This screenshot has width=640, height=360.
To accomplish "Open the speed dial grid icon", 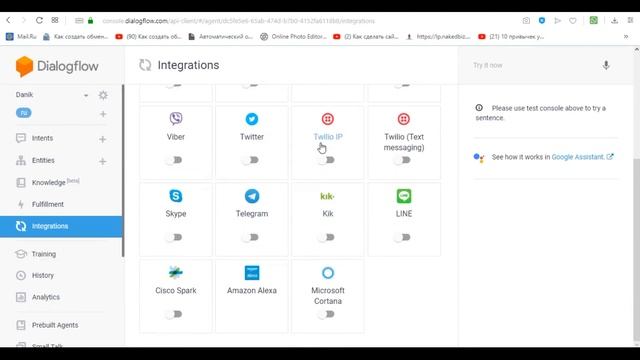I will pos(55,20).
